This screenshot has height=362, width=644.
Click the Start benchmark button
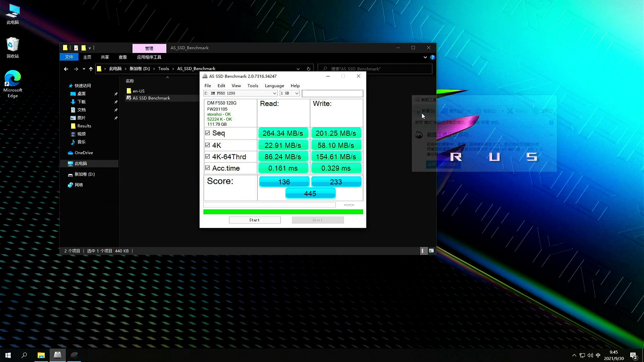pyautogui.click(x=255, y=220)
